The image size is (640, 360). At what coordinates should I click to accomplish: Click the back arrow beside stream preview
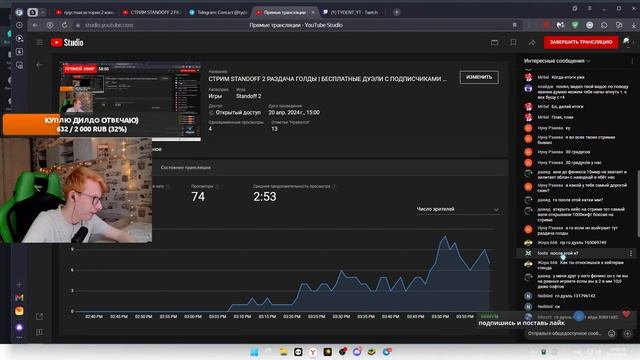click(40, 65)
